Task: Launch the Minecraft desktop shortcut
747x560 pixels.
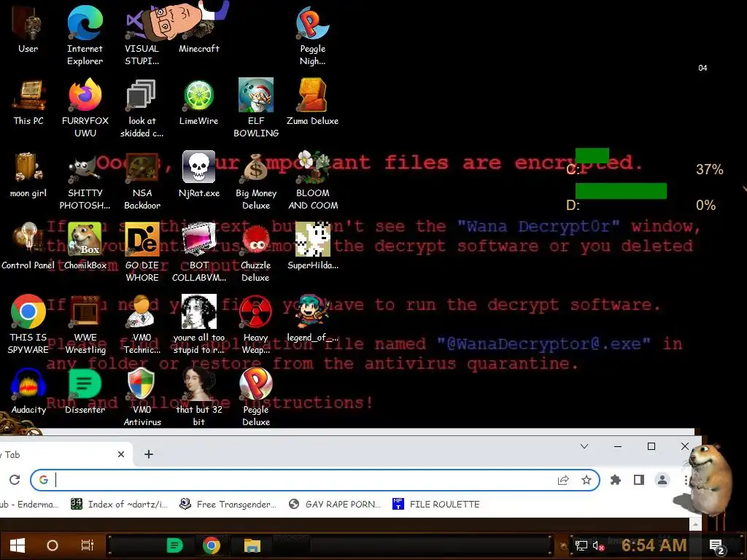Action: click(198, 29)
